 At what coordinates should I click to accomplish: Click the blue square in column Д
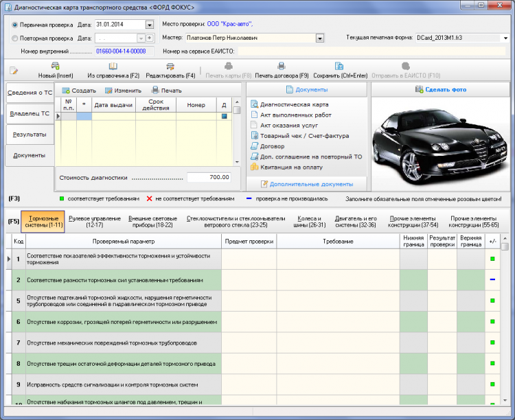[x=224, y=116]
